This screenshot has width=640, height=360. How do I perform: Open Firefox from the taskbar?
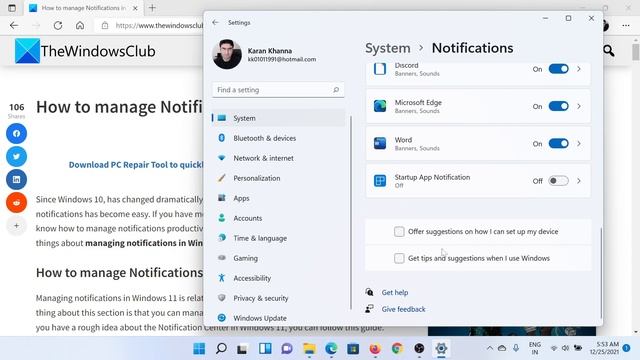click(375, 349)
